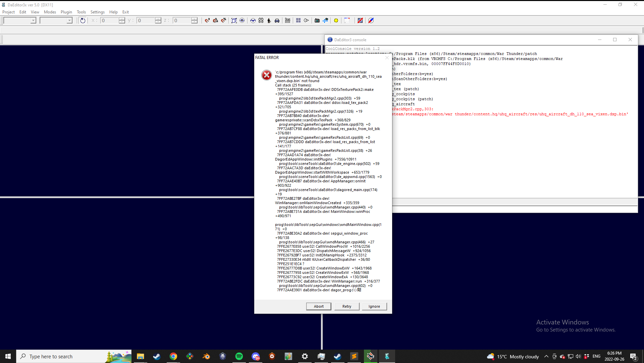
Task: Click the crossed-out compass navigation icon
Action: point(371,20)
